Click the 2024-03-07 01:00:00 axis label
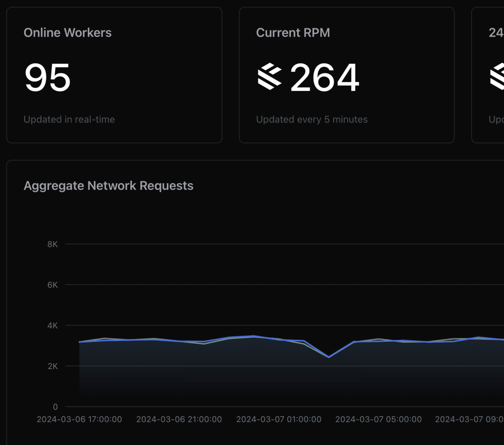 click(x=279, y=419)
